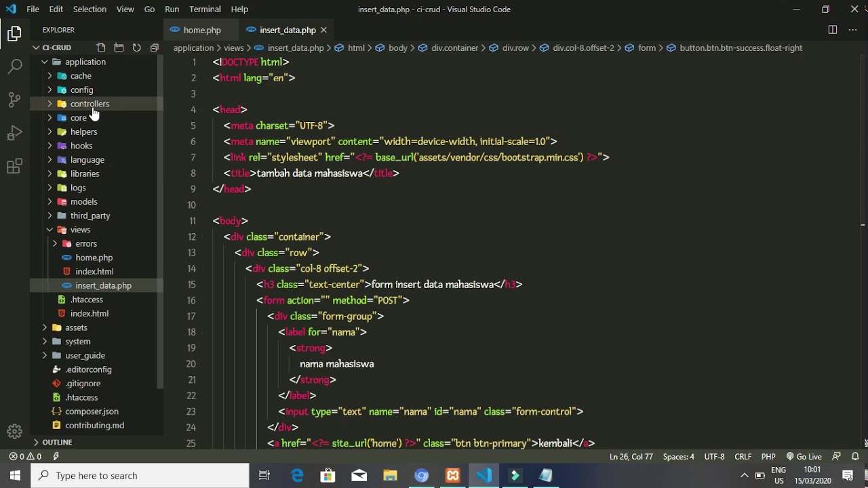This screenshot has height=488, width=868.
Task: Click Ln 26, Col 77 position indicator
Action: pos(631,456)
